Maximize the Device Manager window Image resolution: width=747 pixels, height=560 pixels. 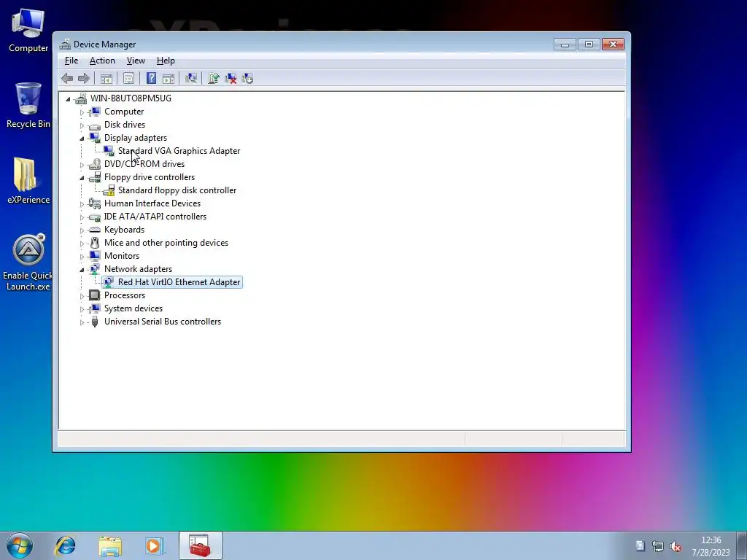pos(589,44)
